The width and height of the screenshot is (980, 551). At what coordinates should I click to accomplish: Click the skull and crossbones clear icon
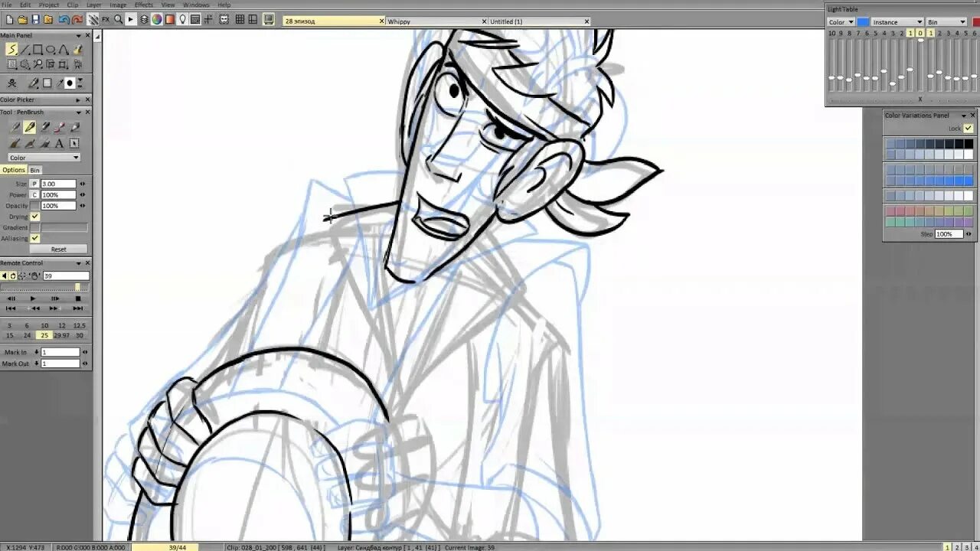click(x=11, y=83)
